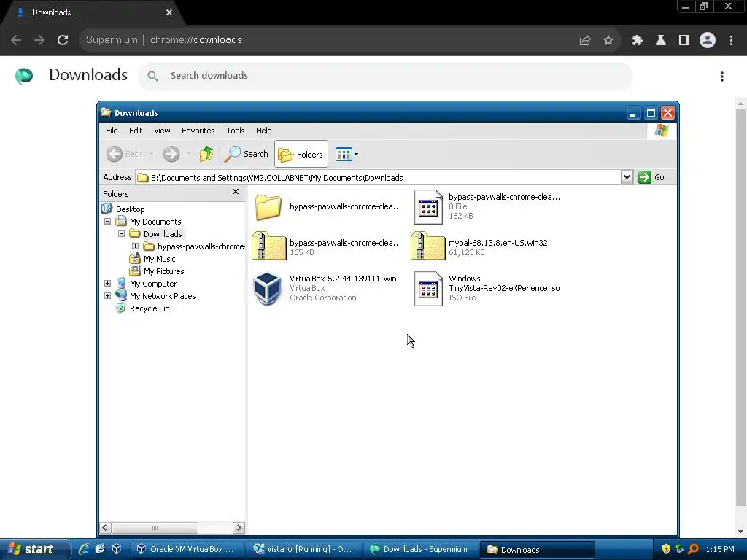Switch to Oracle VM VirtualBox taskbar button
Screen dimensions: 747x560
click(187, 549)
